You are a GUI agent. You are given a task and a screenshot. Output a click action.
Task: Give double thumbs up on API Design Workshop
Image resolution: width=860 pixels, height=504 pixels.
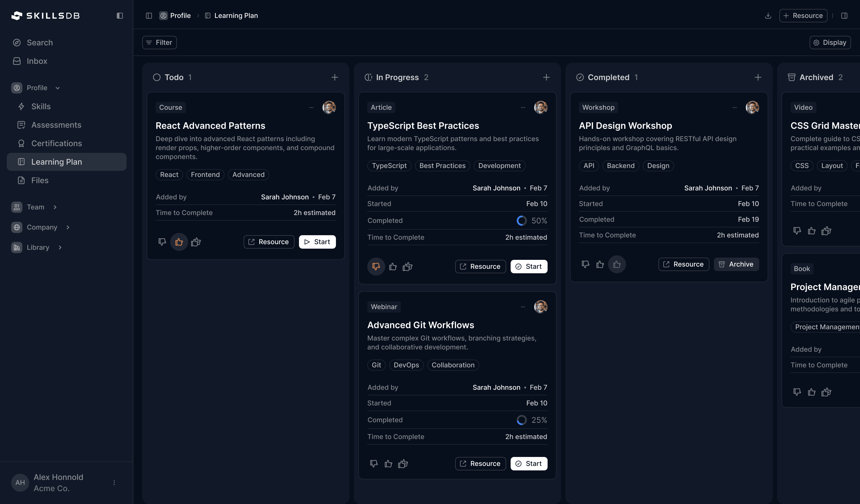pos(617,264)
